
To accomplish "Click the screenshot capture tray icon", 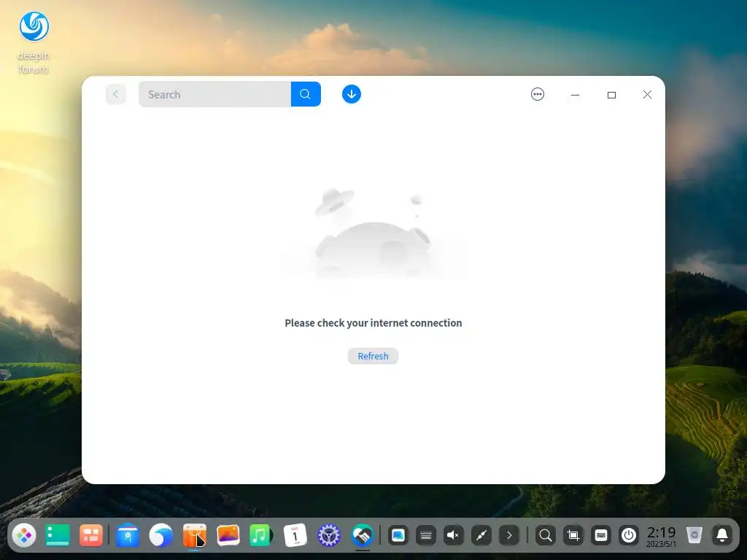I will 573,536.
